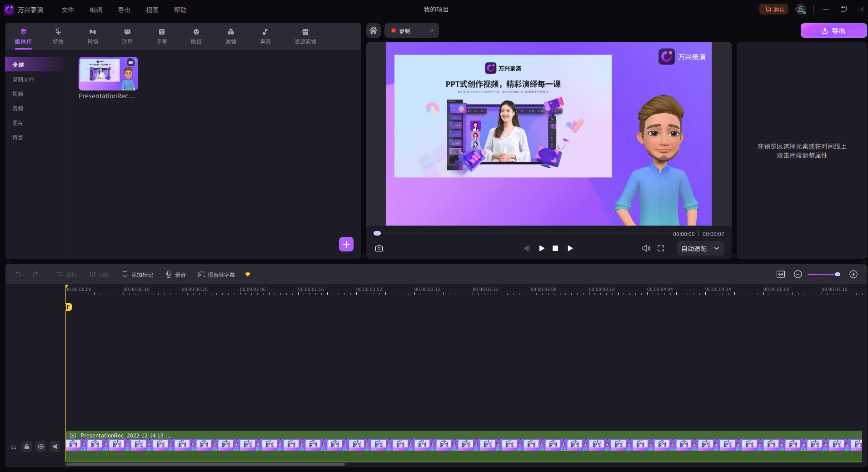Mute track 01 audio

(55, 447)
